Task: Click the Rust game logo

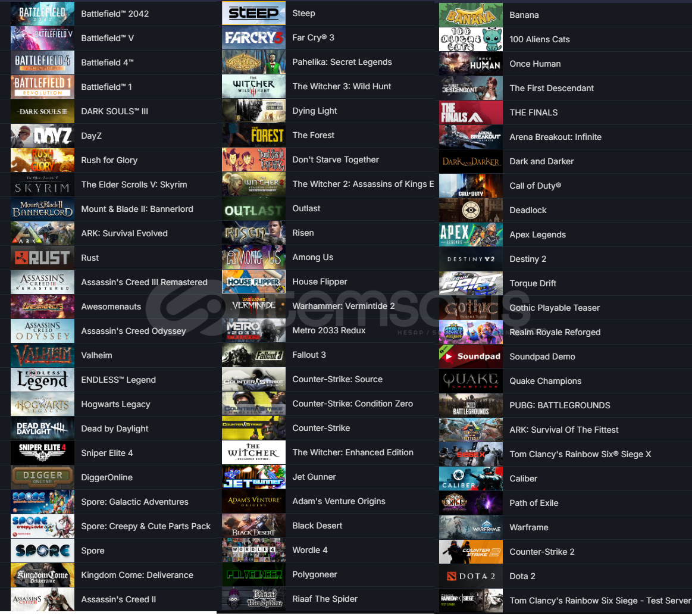Action: click(42, 258)
